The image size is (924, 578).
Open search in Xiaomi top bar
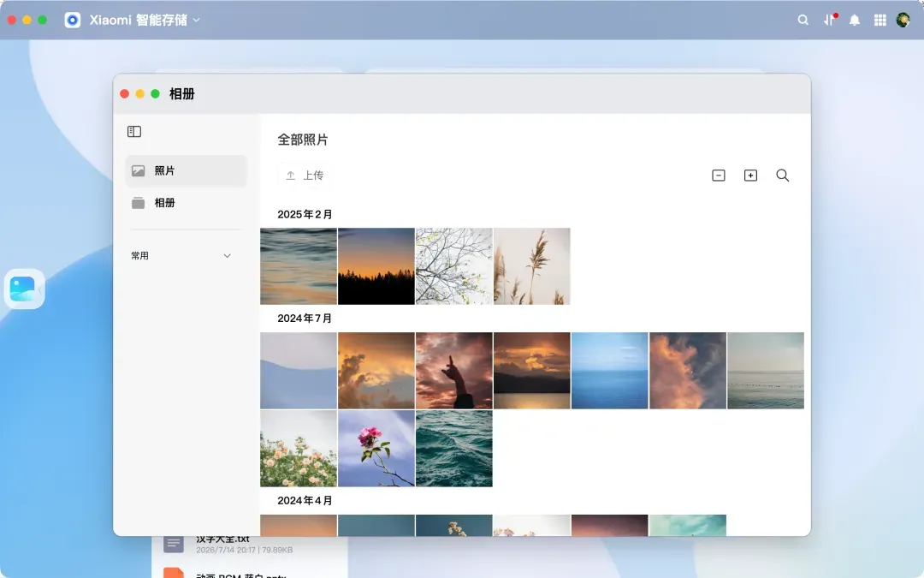point(803,20)
